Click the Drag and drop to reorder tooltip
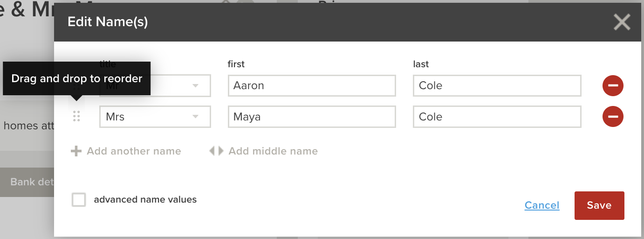The image size is (644, 239). pos(77,78)
